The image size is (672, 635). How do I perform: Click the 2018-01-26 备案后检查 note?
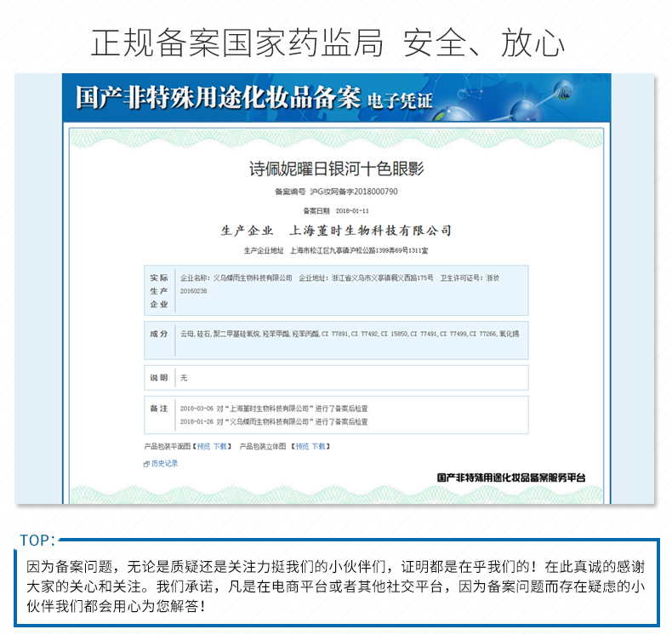274,422
